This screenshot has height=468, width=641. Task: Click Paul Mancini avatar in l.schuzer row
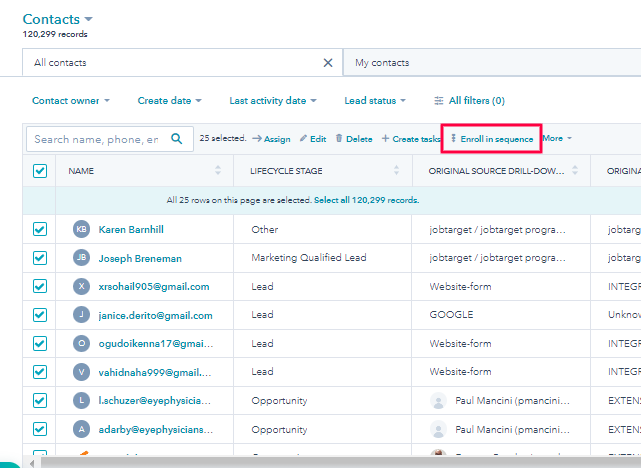[x=438, y=401]
